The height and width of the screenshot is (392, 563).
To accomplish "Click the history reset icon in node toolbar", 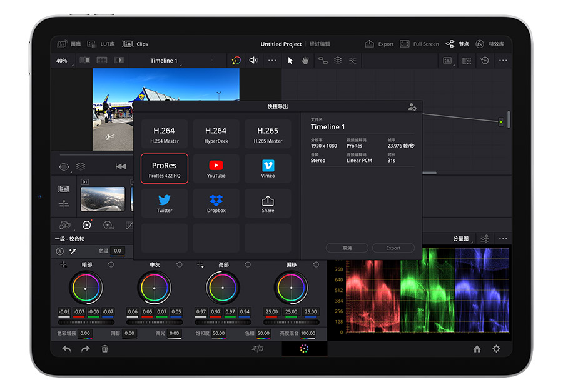I will point(485,60).
